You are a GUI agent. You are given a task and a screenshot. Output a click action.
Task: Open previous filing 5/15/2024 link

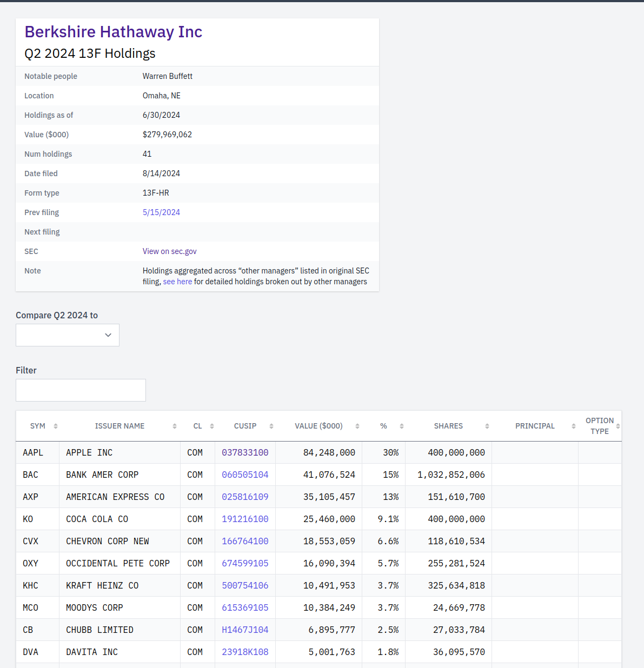[x=161, y=212]
